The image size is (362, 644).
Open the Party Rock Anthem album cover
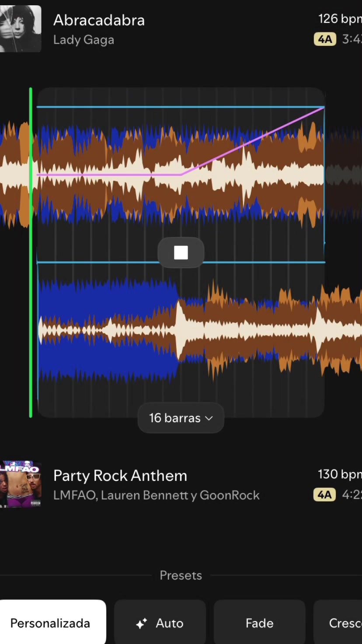(x=21, y=484)
